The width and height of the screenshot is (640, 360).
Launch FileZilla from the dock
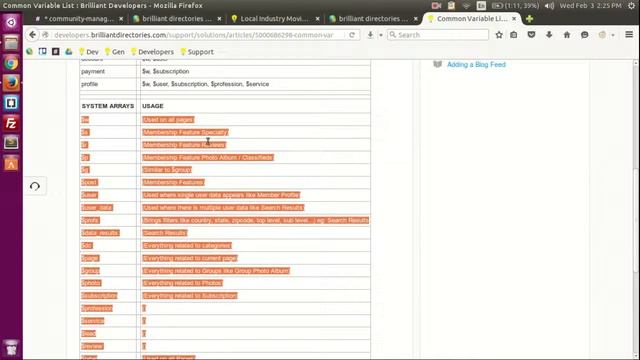[11, 123]
